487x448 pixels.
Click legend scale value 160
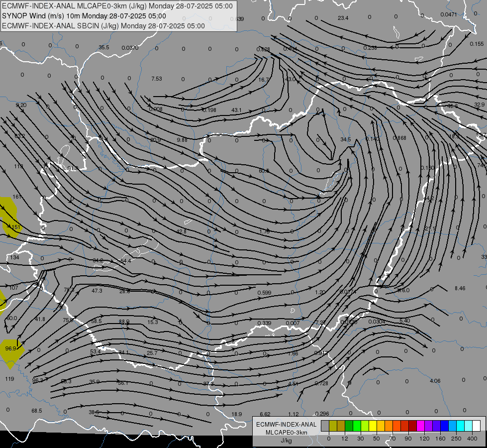click(440, 439)
